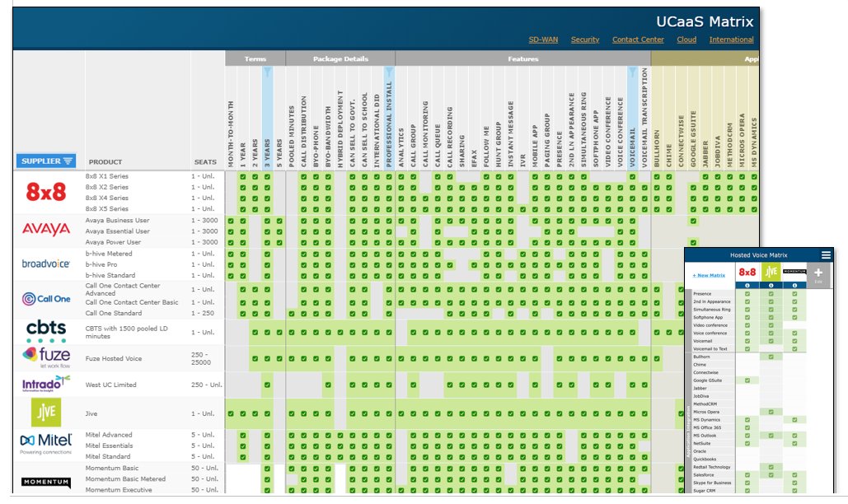Select the Features column group header
The height and width of the screenshot is (504, 848).
tap(523, 58)
